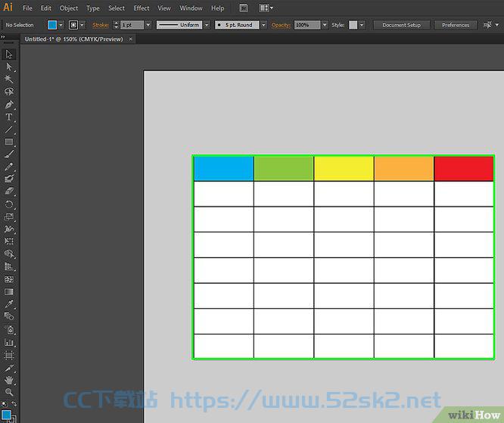Click the Document Setup button

click(x=402, y=25)
